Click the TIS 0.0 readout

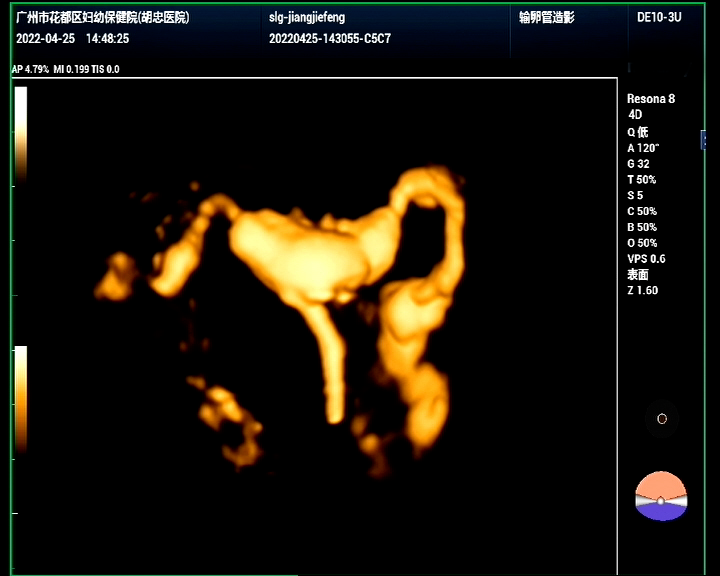(105, 69)
